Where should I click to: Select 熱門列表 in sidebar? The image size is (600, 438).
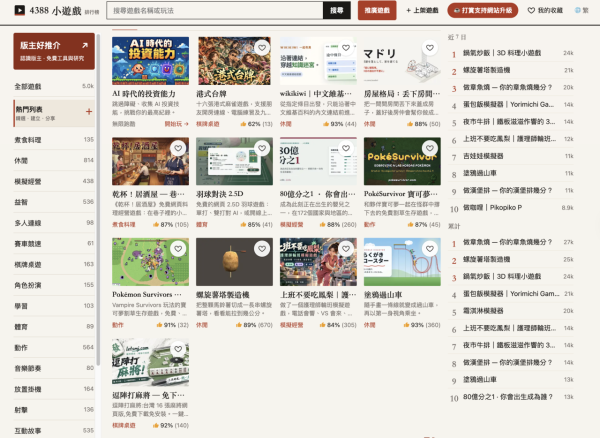[x=54, y=113]
